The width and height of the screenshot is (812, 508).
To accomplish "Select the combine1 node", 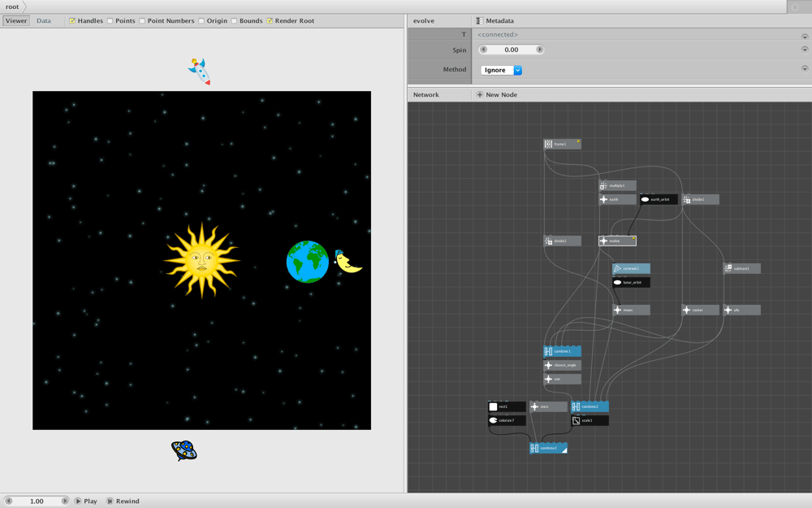I will 563,351.
